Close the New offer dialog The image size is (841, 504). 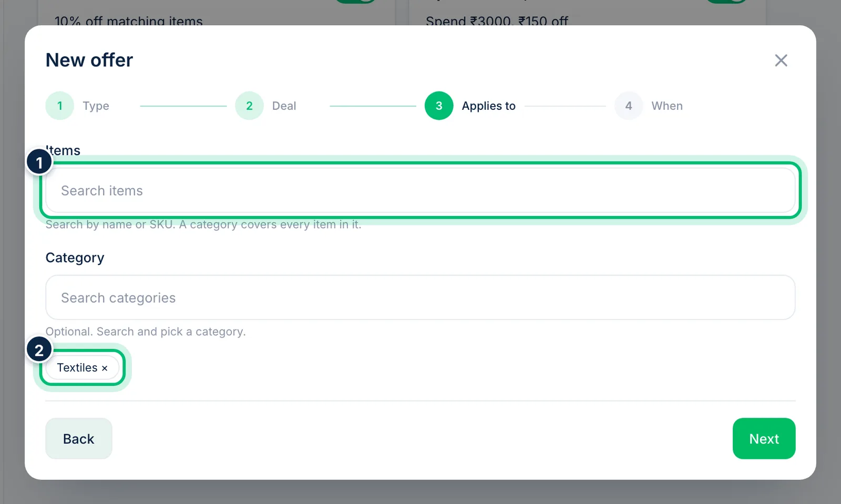(x=781, y=60)
